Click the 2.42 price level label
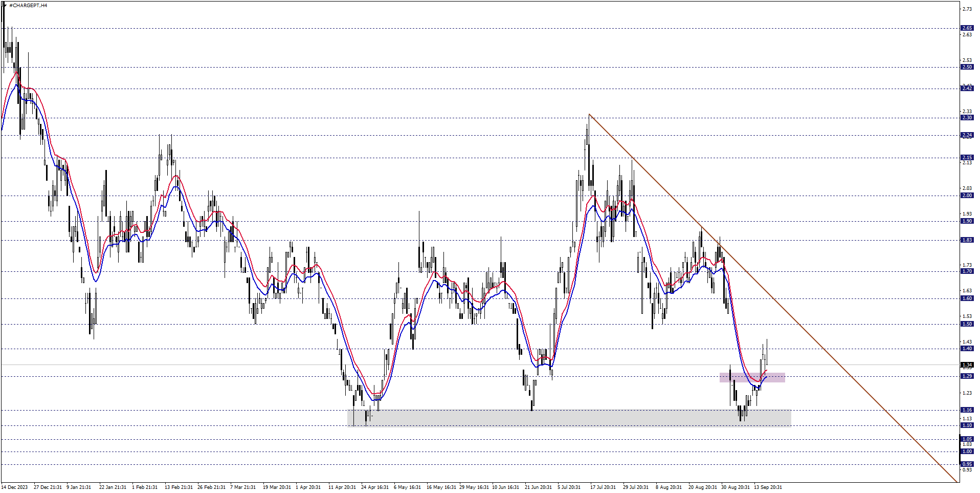 pyautogui.click(x=967, y=89)
